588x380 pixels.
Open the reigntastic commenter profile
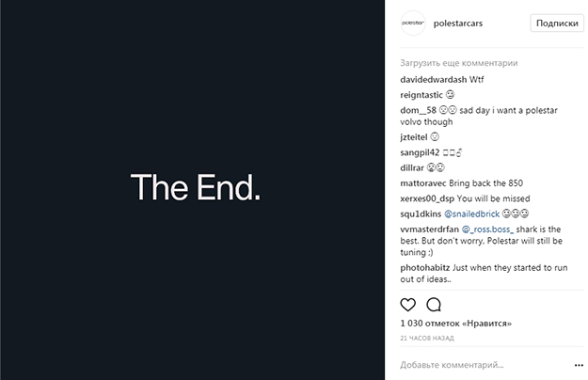[x=421, y=95]
